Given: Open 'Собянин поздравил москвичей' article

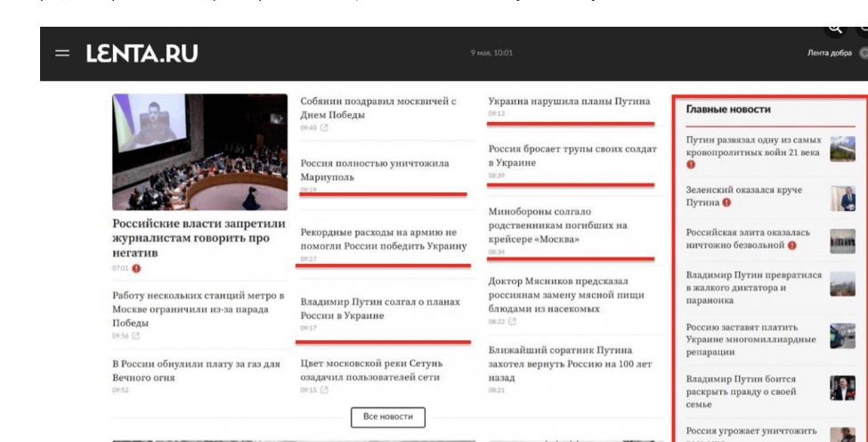Looking at the screenshot, I should [378, 108].
